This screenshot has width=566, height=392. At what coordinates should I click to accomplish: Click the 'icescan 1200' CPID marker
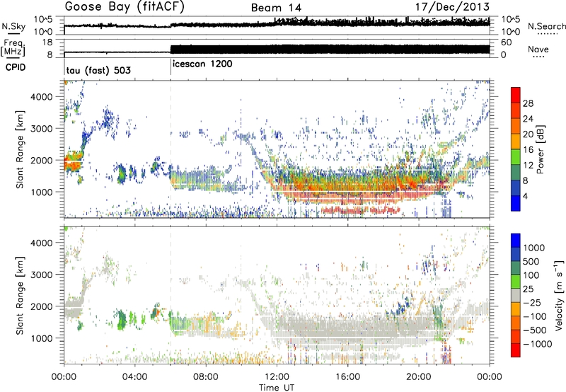[202, 64]
